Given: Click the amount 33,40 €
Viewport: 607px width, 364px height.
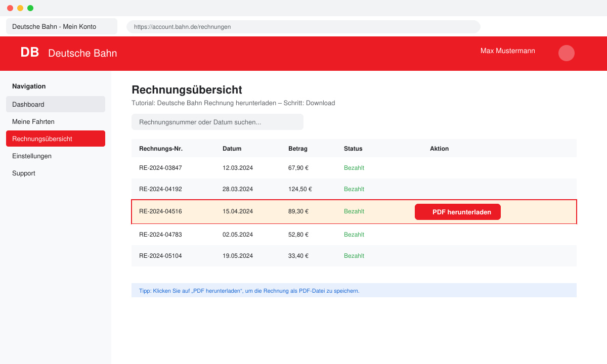Looking at the screenshot, I should point(298,256).
